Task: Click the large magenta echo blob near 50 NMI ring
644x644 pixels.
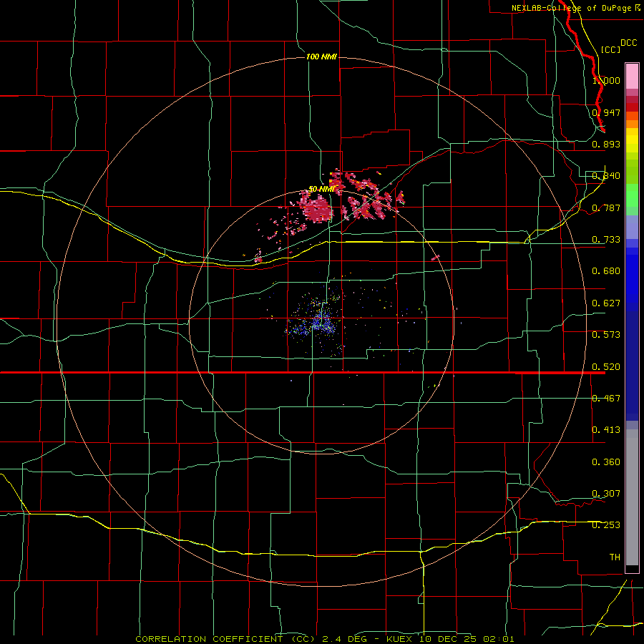Action: point(317,209)
